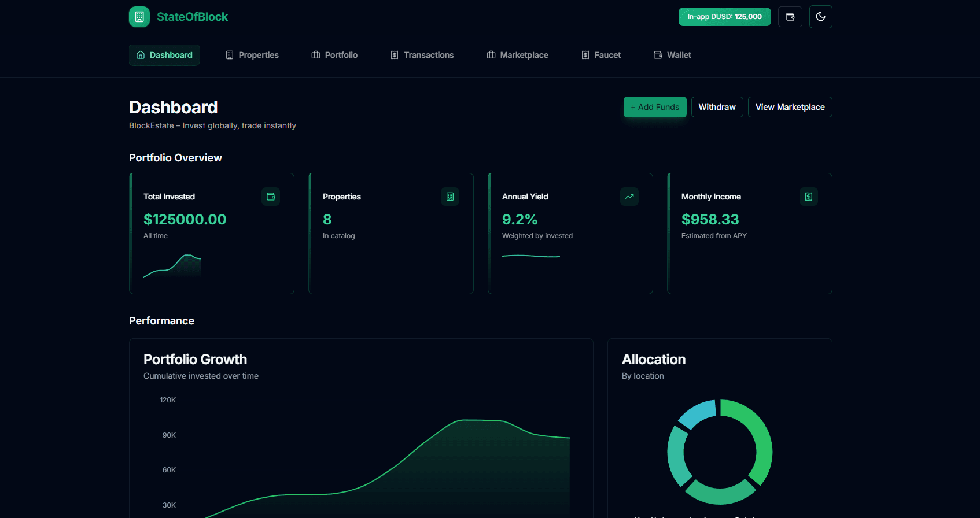Navigate to the Marketplace tab
Viewport: 980px width, 518px height.
pyautogui.click(x=517, y=55)
